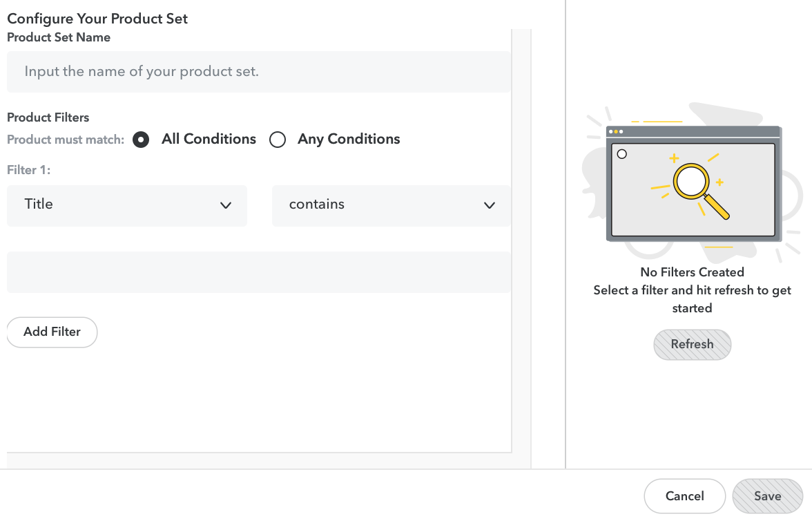The height and width of the screenshot is (521, 812).
Task: Select the All Conditions radio button
Action: click(x=141, y=140)
